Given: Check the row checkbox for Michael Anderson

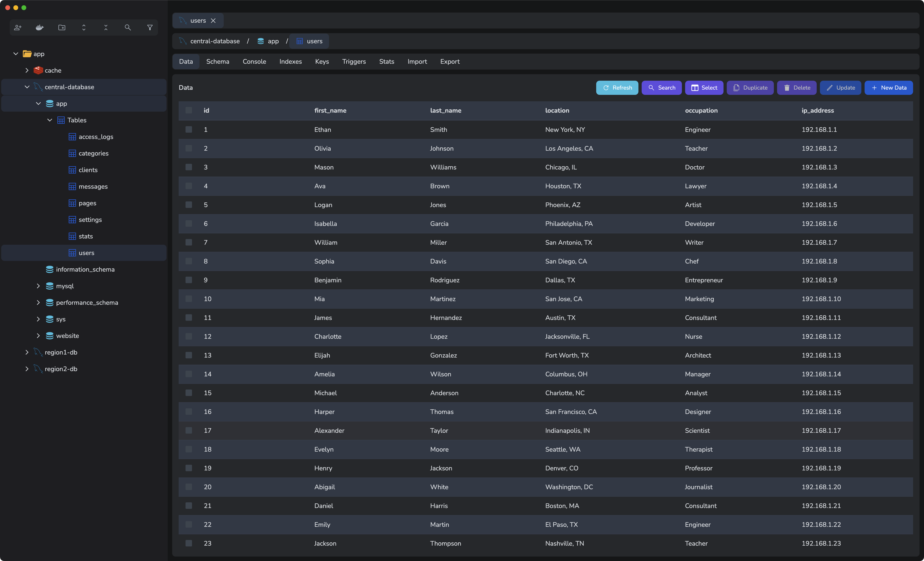Looking at the screenshot, I should pos(189,393).
